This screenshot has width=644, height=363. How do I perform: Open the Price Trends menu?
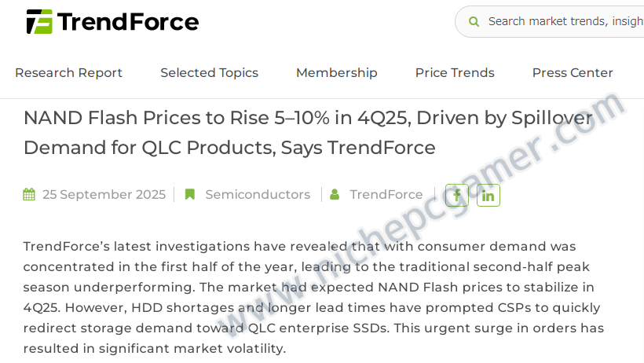pos(455,73)
